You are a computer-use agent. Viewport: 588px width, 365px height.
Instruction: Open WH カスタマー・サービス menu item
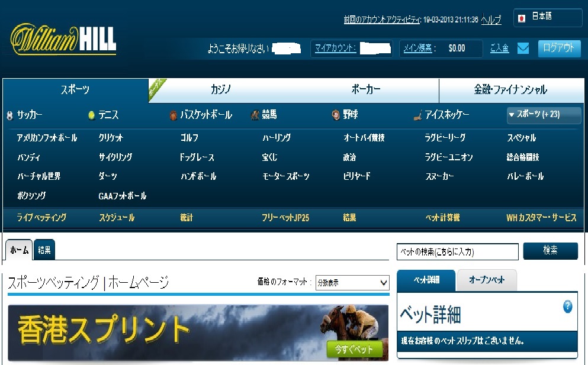pos(541,218)
